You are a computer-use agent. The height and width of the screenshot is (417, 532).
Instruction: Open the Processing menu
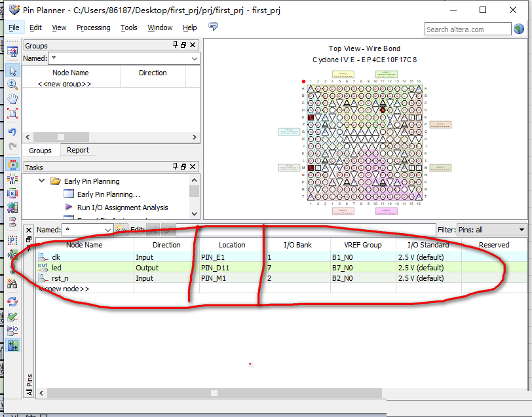tap(93, 27)
